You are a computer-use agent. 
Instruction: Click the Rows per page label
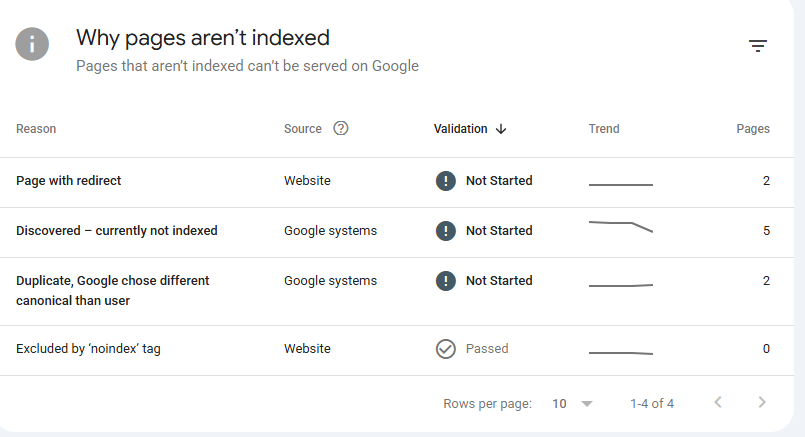[487, 404]
